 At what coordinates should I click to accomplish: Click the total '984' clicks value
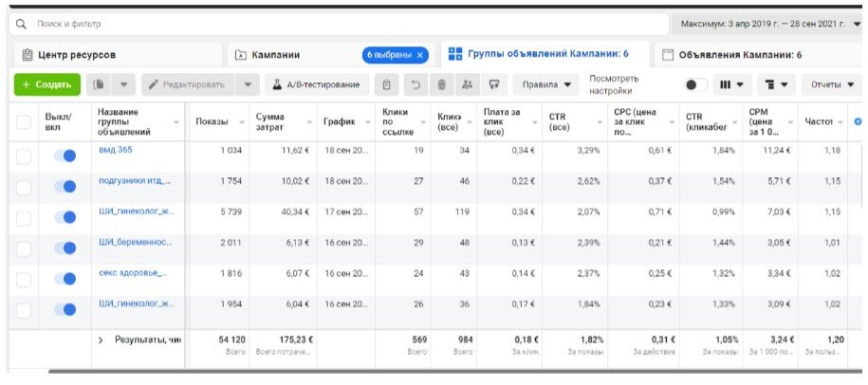pos(466,339)
